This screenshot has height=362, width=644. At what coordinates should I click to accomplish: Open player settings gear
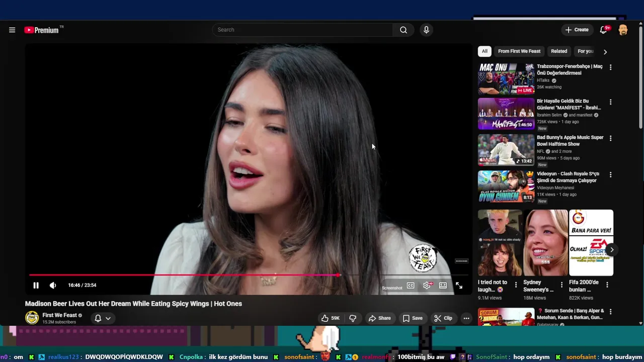point(427,285)
